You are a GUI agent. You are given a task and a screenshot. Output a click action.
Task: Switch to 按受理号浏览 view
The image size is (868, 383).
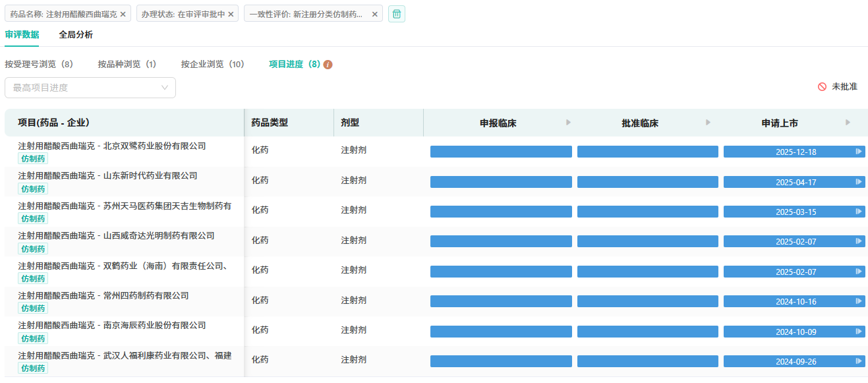38,65
